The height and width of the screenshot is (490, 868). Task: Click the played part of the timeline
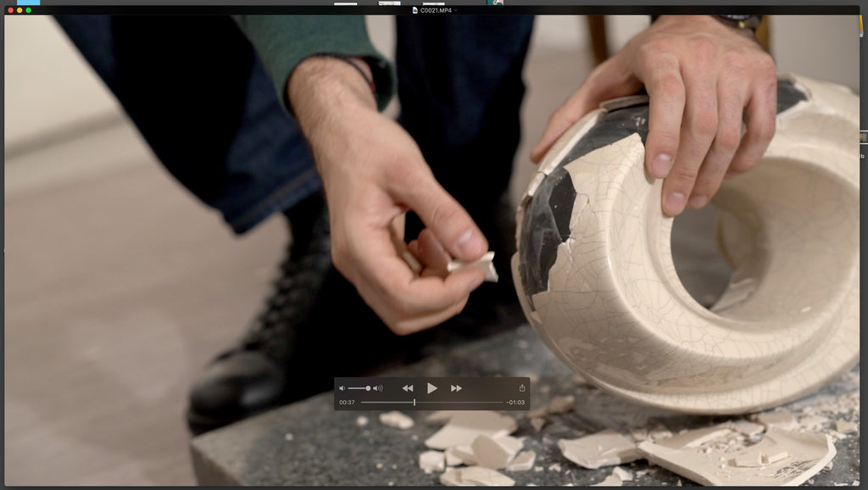(x=386, y=402)
